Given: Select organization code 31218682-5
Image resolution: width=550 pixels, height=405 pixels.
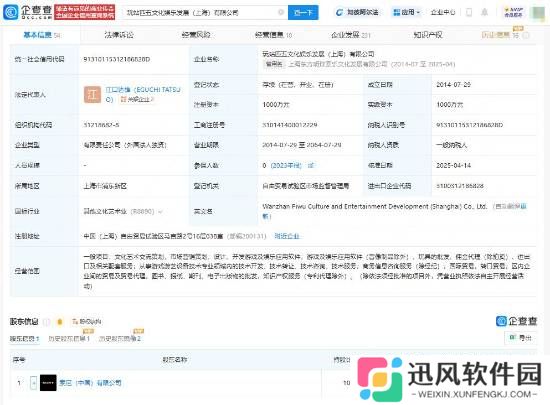Looking at the screenshot, I should (101, 125).
